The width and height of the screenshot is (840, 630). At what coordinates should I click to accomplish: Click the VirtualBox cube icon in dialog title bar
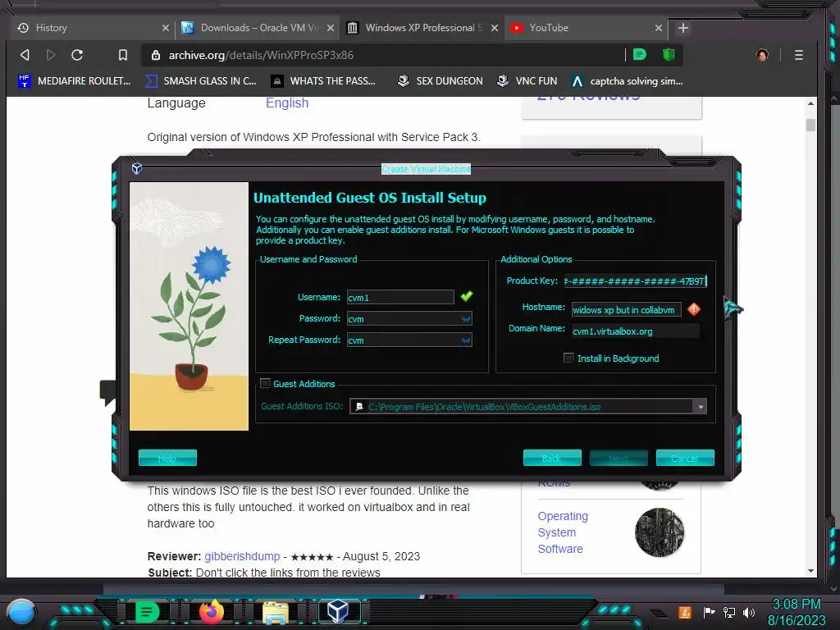coord(137,169)
